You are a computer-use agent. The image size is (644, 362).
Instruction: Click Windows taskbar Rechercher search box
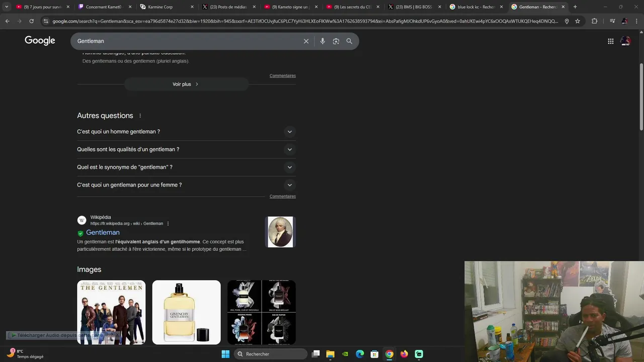pyautogui.click(x=271, y=354)
